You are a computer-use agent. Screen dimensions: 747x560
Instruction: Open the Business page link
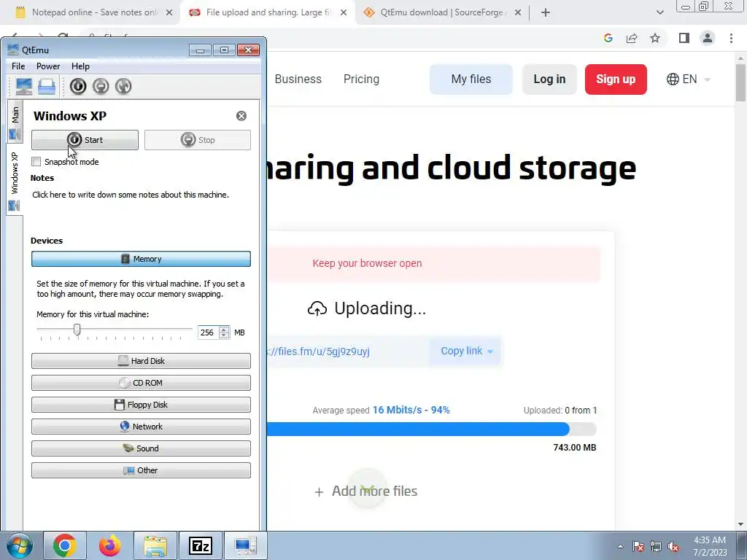coord(298,79)
